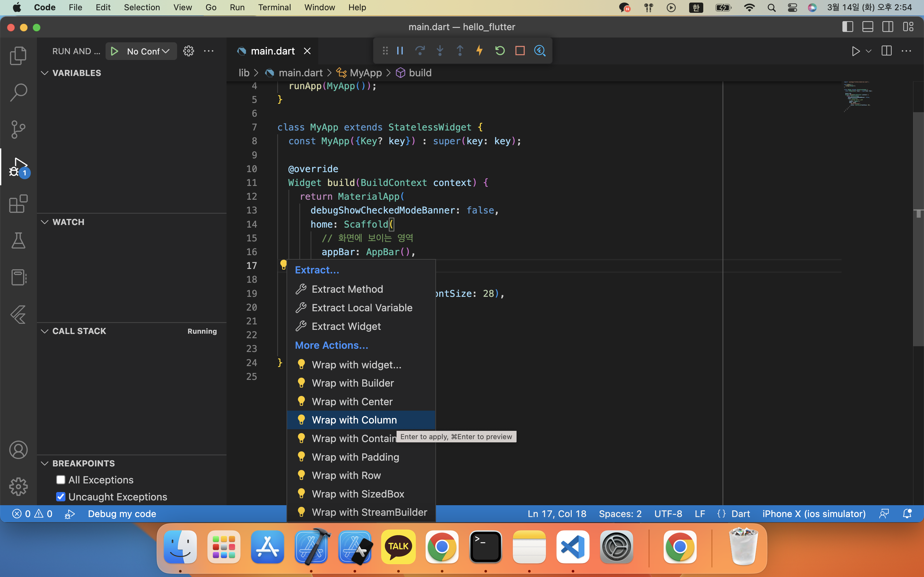Screen dimensions: 924x577
Task: Click the iPhone X device selector in status bar
Action: (x=814, y=514)
